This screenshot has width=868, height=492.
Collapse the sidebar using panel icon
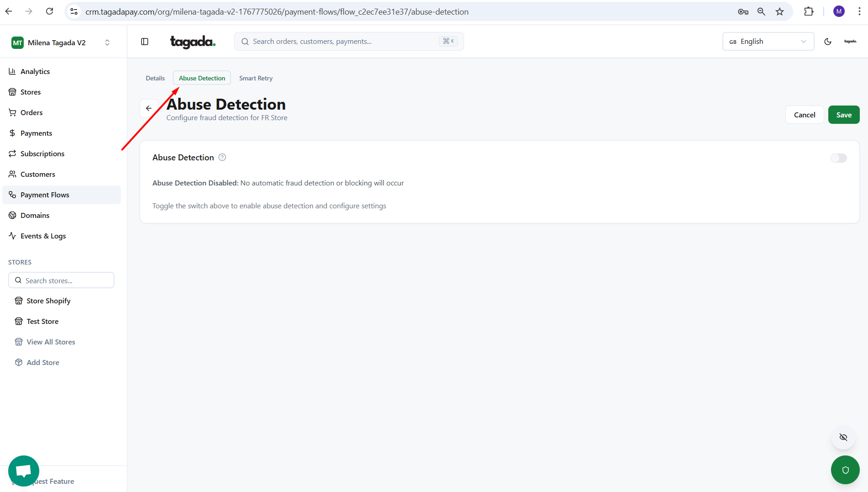(145, 42)
